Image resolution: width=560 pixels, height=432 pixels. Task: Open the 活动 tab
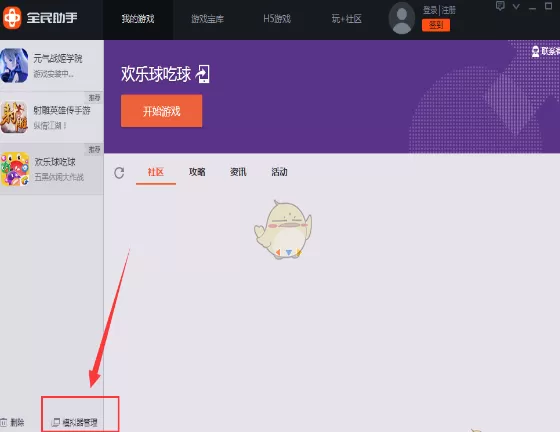tap(279, 172)
